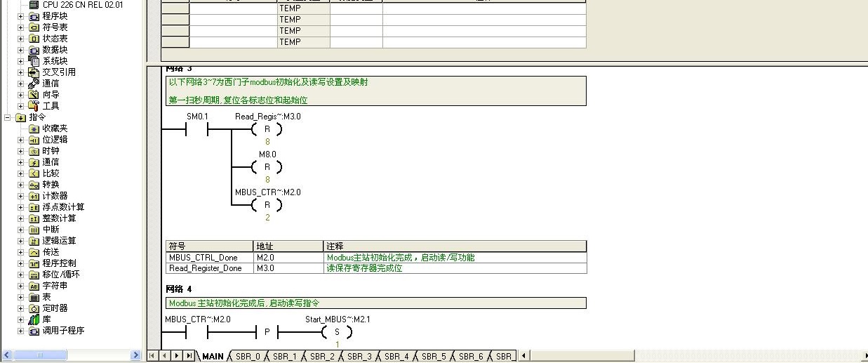Click the 通信 icon directly above 向导
The image size is (868, 363).
34,83
